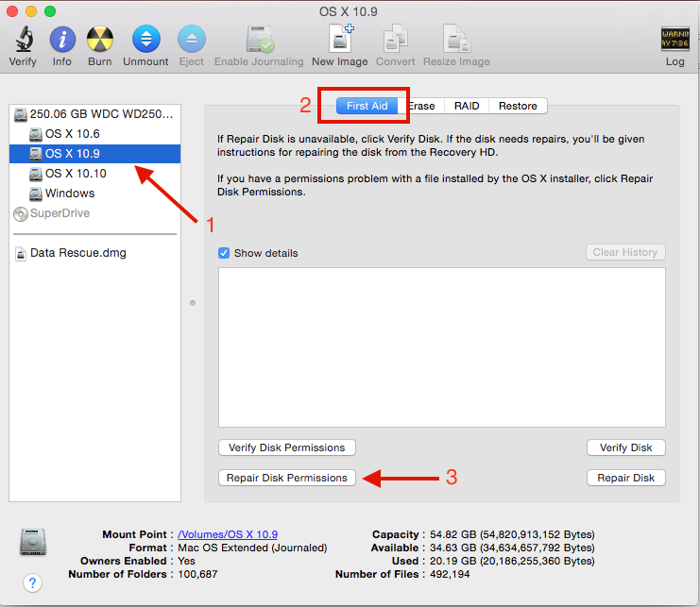Click the Burn toolbar icon

coord(99,40)
